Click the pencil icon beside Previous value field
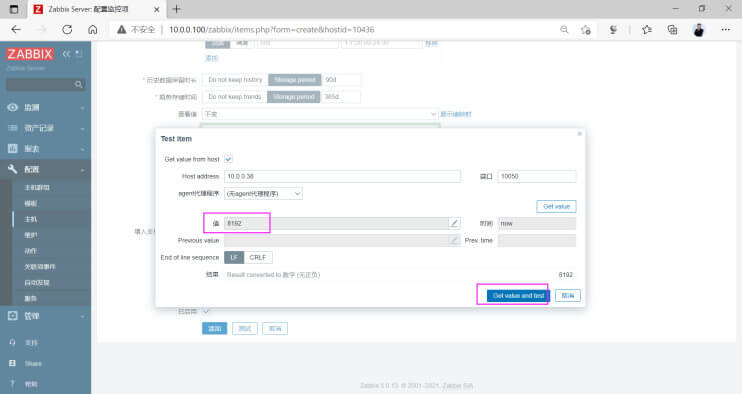This screenshot has width=742, height=394. pyautogui.click(x=454, y=240)
